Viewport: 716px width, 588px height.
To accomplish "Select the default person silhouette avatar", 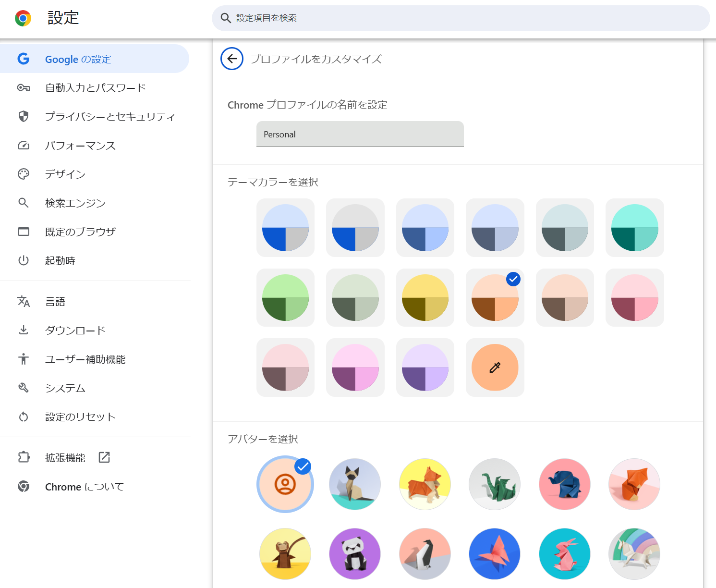I will (x=285, y=484).
